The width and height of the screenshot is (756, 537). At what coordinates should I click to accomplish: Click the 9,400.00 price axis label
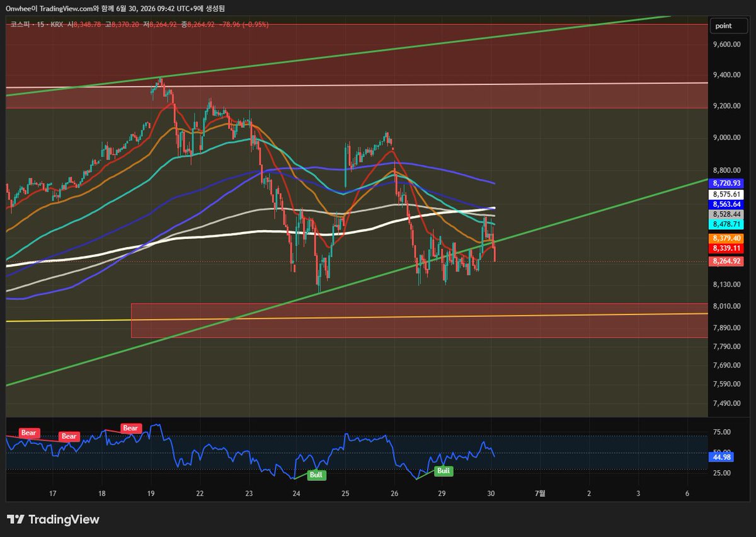click(x=726, y=75)
